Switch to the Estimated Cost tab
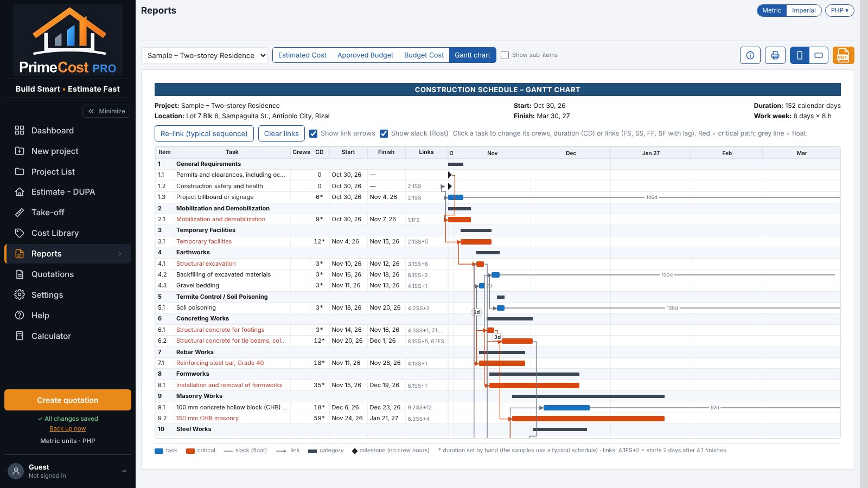868x488 pixels. (x=302, y=55)
